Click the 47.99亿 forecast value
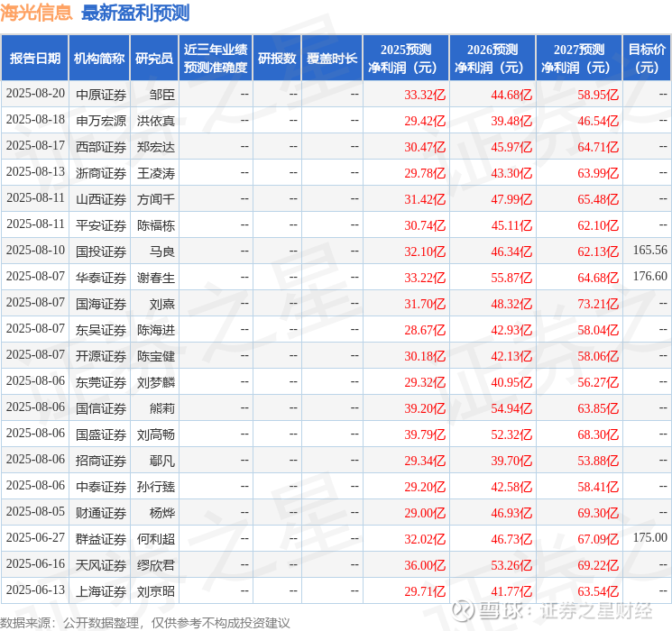 click(x=511, y=199)
